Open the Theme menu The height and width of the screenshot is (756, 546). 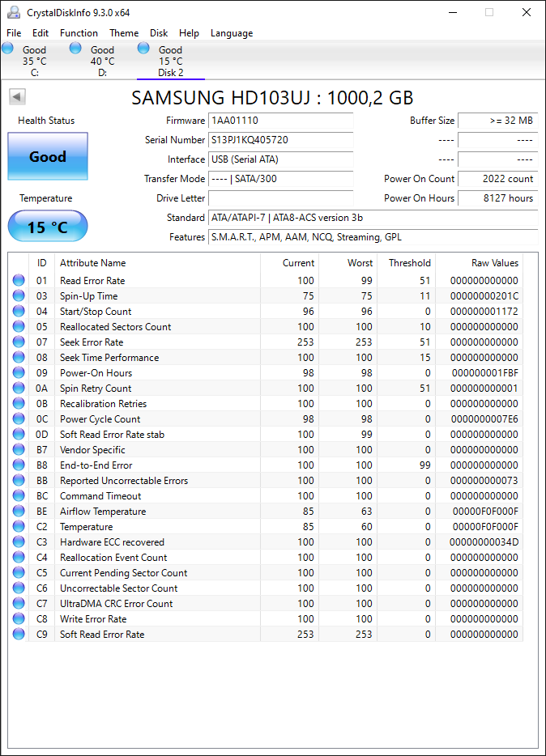pyautogui.click(x=124, y=33)
